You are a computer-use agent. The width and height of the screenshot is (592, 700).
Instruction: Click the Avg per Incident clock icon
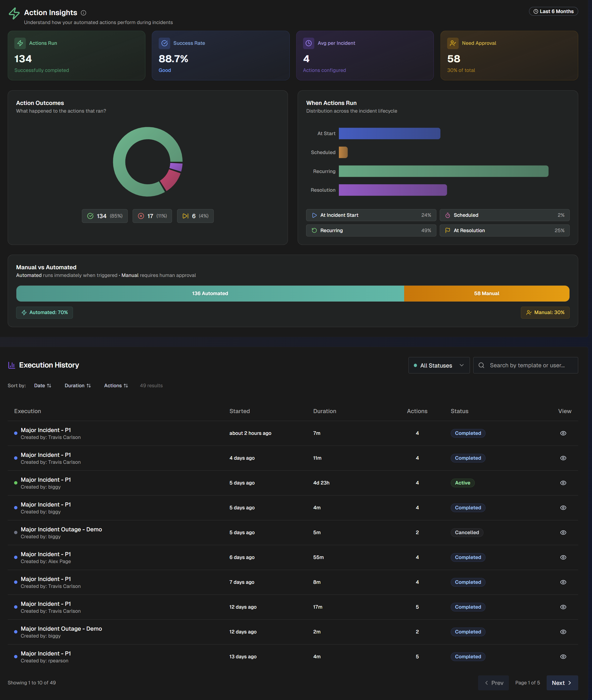click(309, 43)
